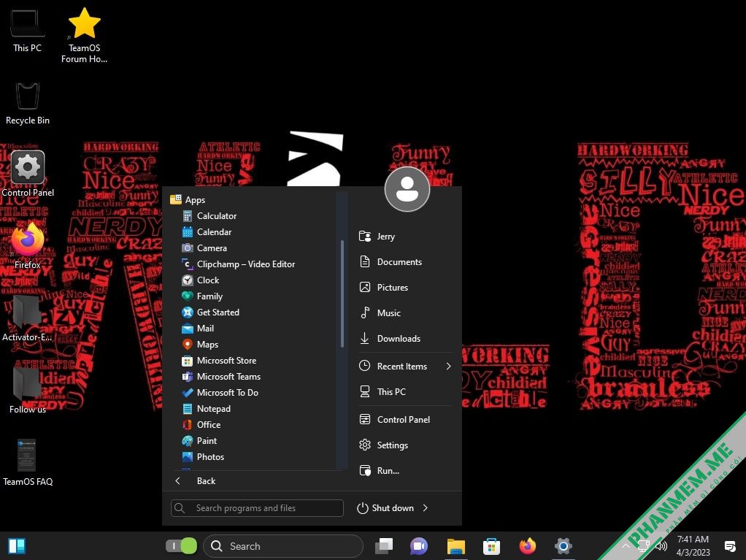
Task: Select the Control Panel desktop icon
Action: [28, 174]
